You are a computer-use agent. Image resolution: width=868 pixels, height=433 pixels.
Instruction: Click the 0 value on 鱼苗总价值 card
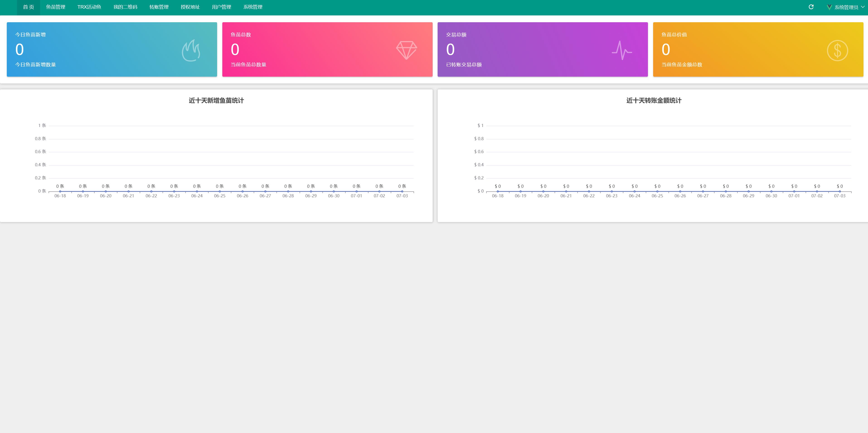point(666,50)
